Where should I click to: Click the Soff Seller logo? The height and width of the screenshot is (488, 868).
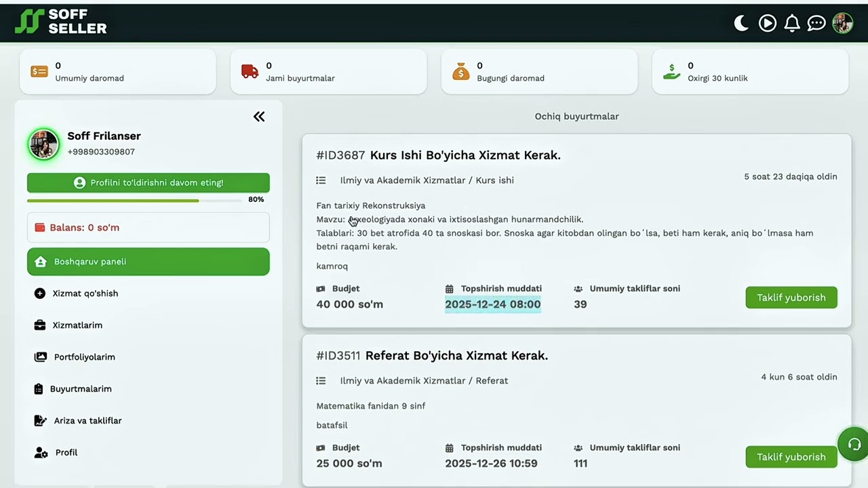[x=61, y=22]
